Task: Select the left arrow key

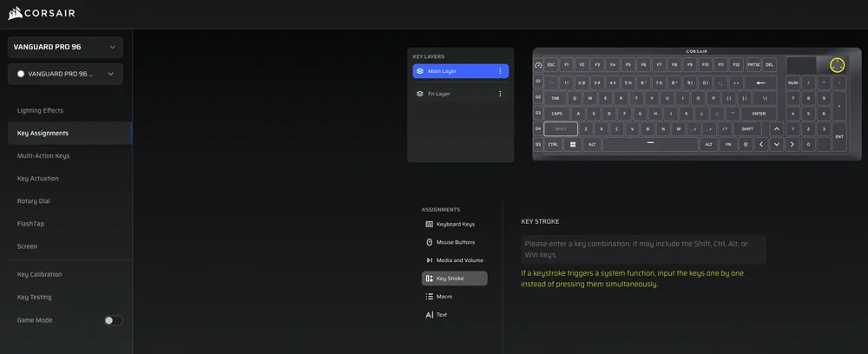Action: [760, 144]
